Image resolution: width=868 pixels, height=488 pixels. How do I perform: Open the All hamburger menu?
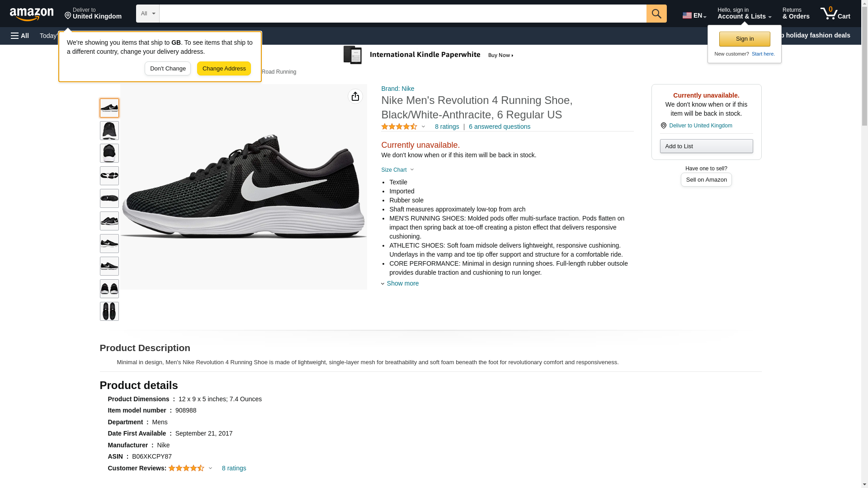[x=20, y=36]
